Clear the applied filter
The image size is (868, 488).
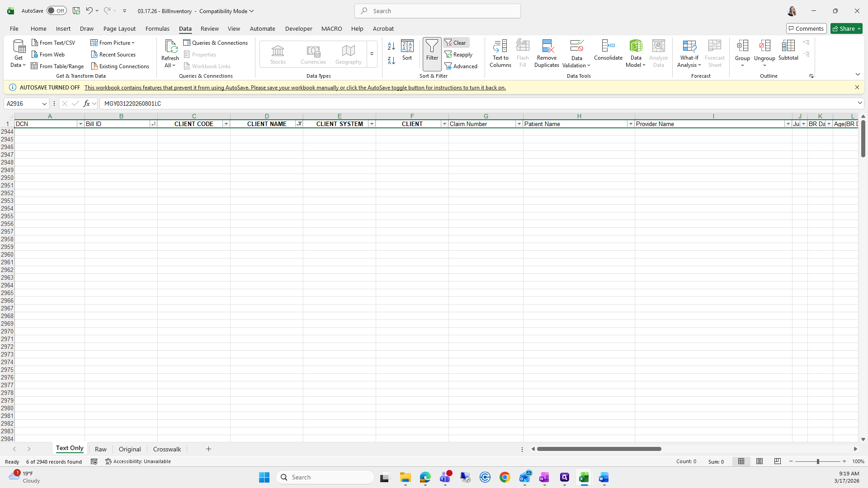tap(456, 42)
